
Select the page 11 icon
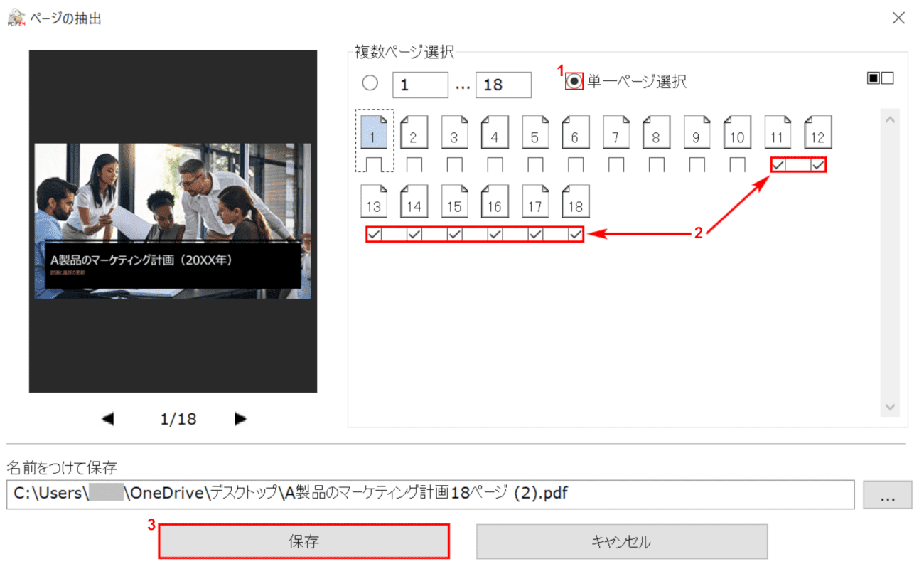(778, 132)
